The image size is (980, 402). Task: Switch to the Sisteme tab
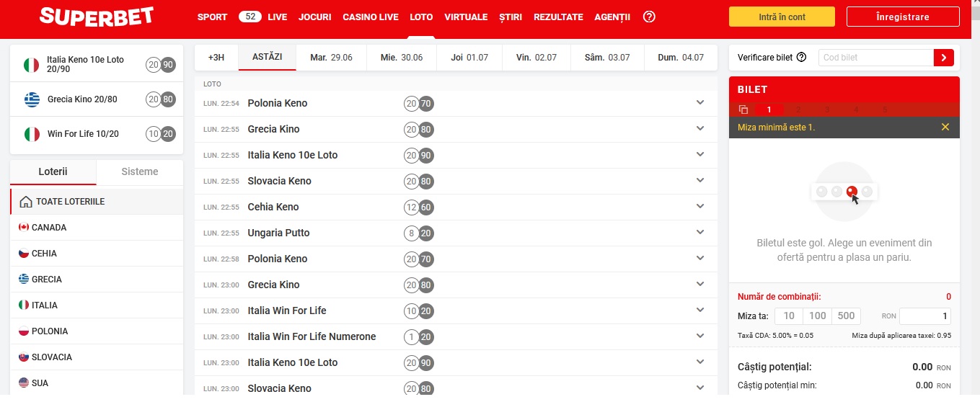140,171
